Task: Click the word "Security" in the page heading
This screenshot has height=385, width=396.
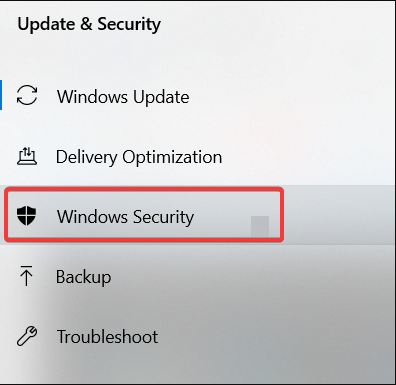Action: point(129,24)
